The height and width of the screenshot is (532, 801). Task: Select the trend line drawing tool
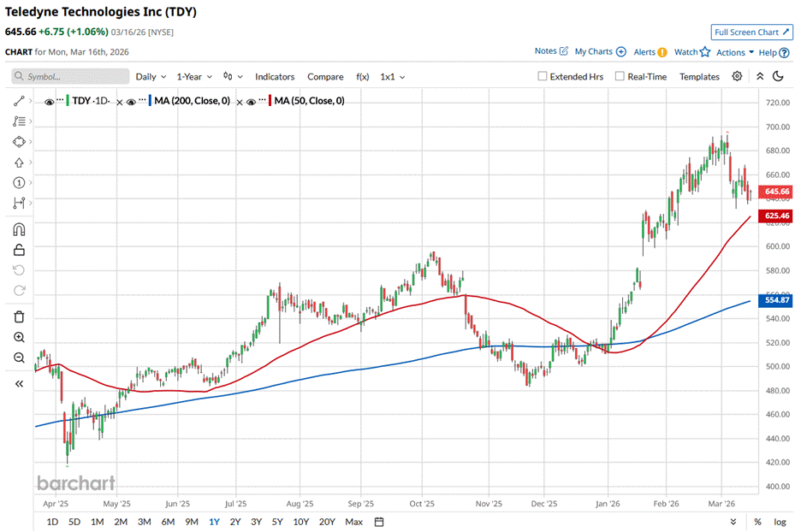tap(19, 101)
